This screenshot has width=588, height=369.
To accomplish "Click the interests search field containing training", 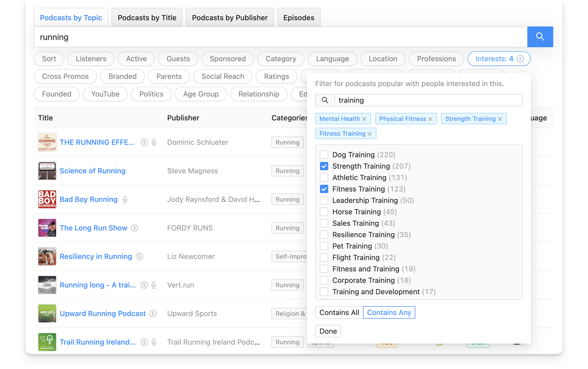I will tap(428, 100).
